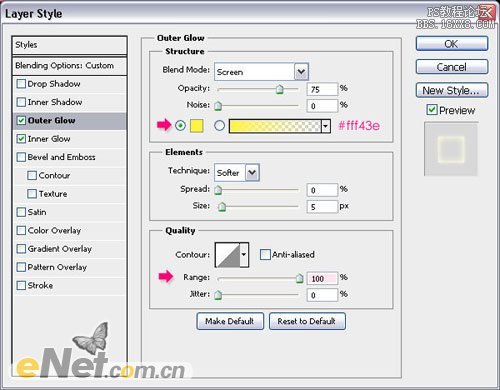This screenshot has height=390, width=500.
Task: Click the New Style... button
Action: coord(452,90)
